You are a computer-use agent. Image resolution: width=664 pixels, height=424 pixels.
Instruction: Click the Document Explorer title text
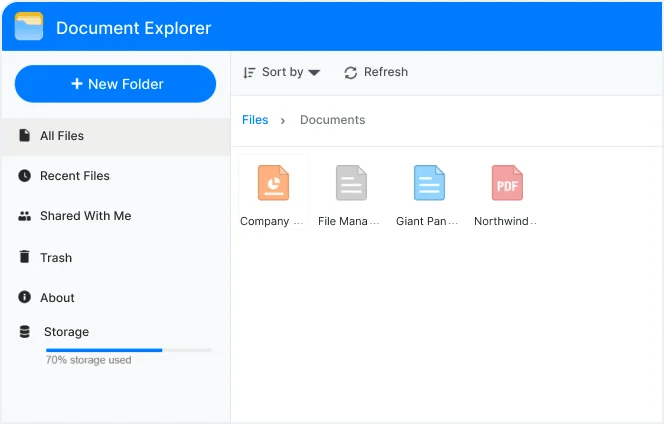tap(133, 28)
